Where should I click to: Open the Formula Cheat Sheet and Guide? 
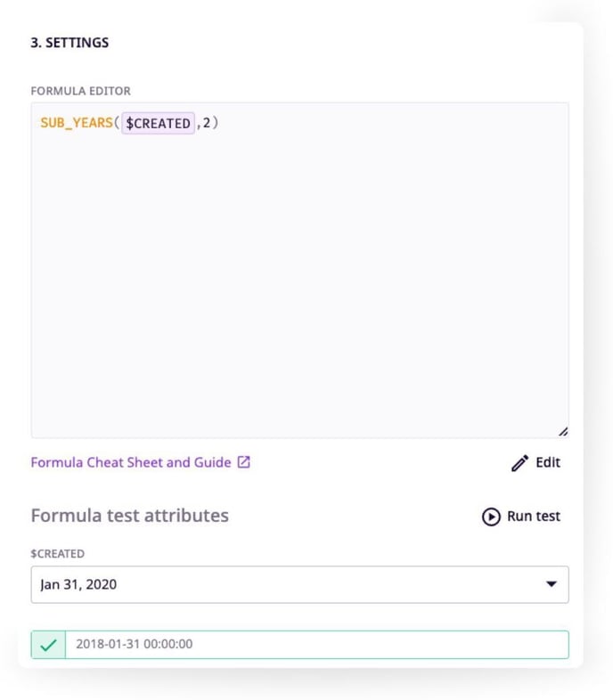[x=130, y=463]
